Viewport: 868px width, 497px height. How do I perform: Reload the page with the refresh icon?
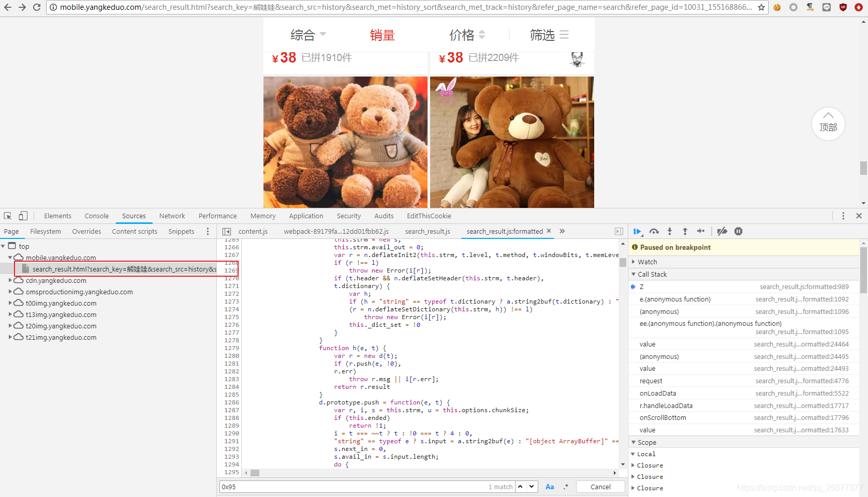tap(37, 7)
